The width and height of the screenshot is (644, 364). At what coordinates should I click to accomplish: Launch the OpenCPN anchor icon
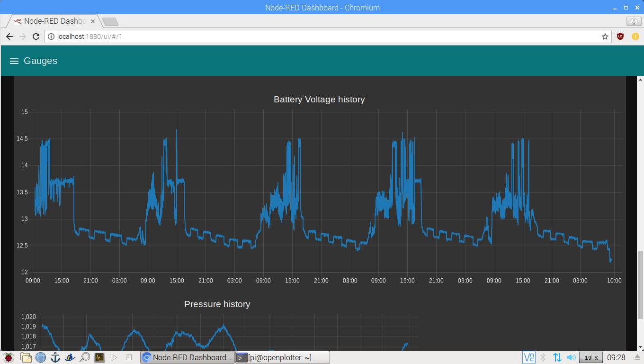[55, 357]
